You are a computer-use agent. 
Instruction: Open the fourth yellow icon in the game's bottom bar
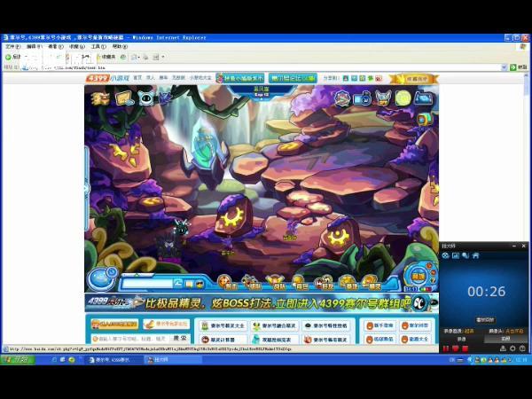point(300,283)
